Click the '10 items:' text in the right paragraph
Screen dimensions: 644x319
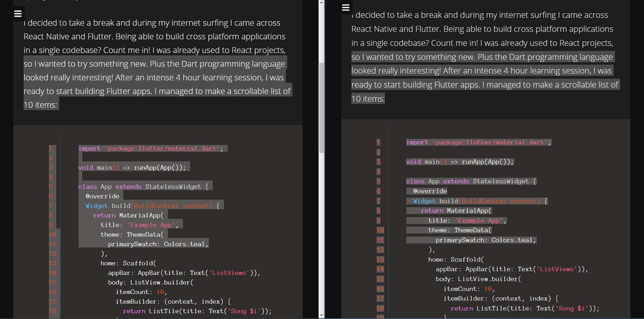[x=368, y=99]
